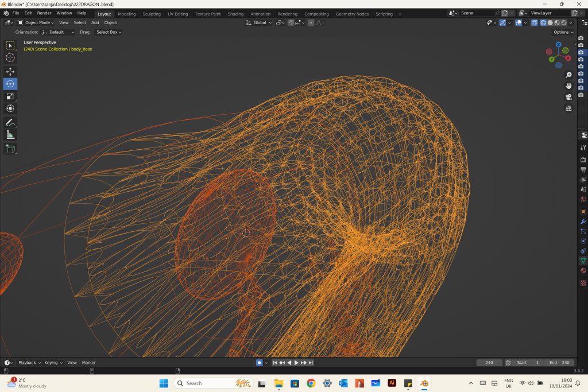Open the viewport Add menu
This screenshot has height=392, width=588.
coord(95,23)
